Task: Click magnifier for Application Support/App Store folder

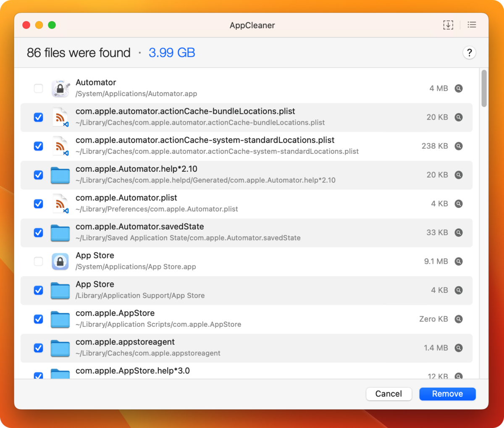Action: pyautogui.click(x=459, y=290)
